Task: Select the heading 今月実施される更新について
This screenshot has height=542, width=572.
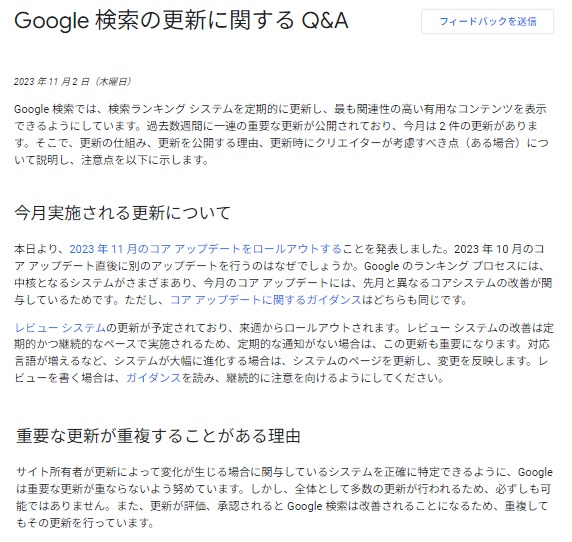Action: (123, 213)
